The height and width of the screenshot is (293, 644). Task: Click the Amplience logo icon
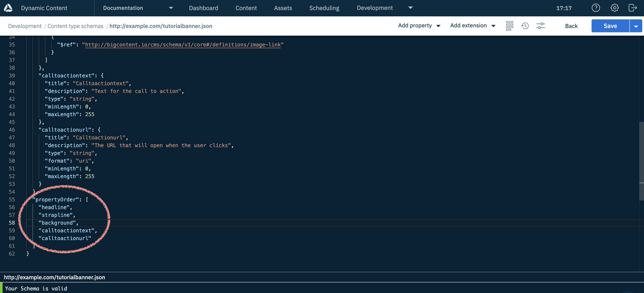click(8, 8)
